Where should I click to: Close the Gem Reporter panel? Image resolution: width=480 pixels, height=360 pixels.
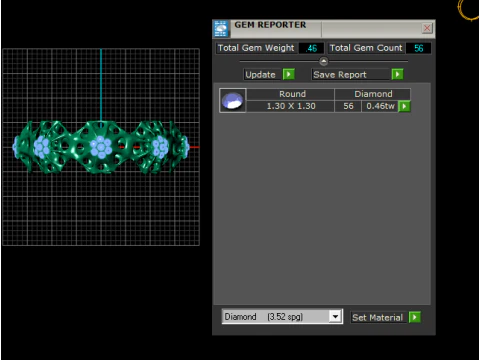(427, 28)
